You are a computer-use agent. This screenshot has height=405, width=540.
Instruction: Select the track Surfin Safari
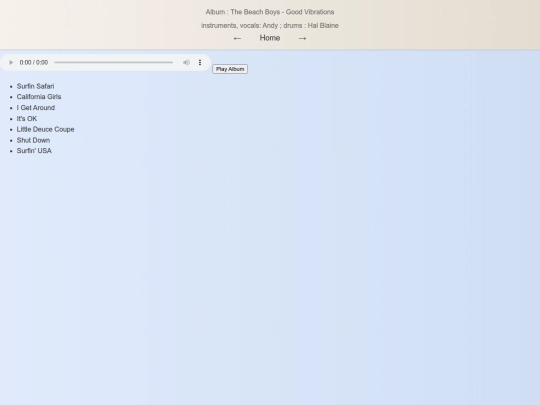pyautogui.click(x=35, y=86)
